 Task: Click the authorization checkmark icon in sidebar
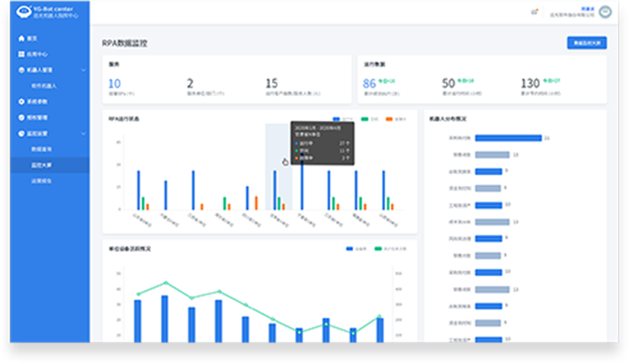(x=21, y=118)
